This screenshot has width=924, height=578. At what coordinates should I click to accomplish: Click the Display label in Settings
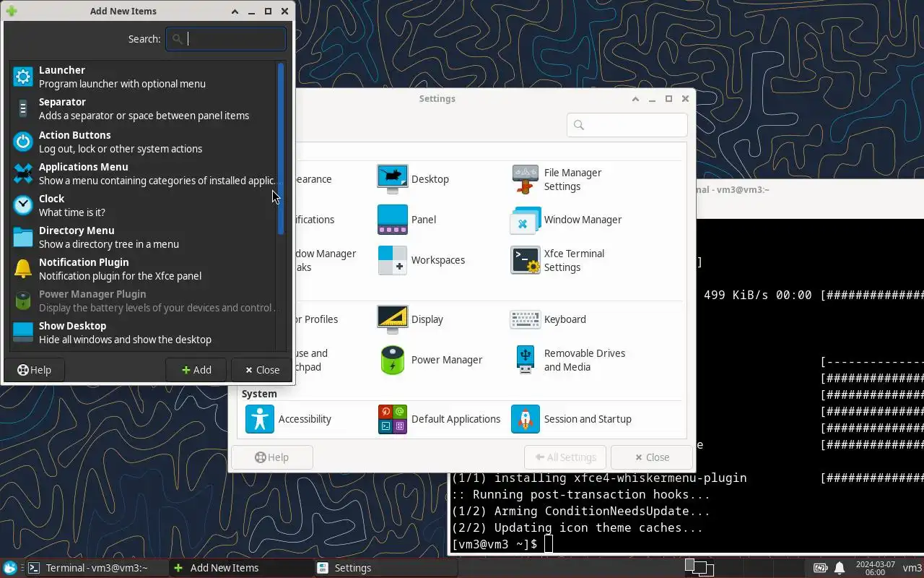(x=427, y=319)
